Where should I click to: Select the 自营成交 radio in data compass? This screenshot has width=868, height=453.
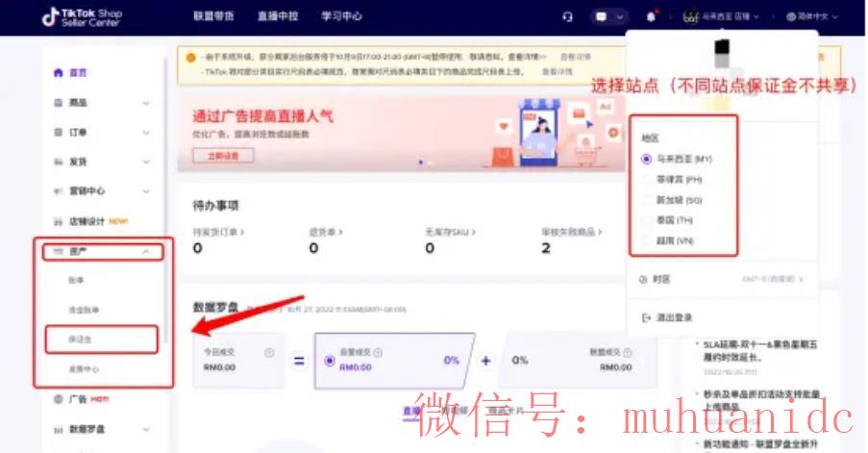(330, 361)
